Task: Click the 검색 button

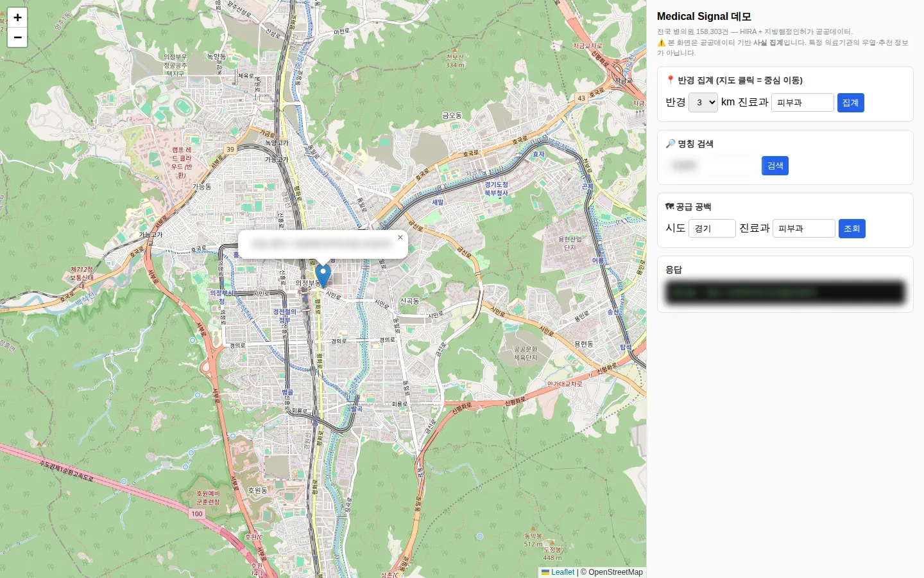Action: (x=775, y=166)
